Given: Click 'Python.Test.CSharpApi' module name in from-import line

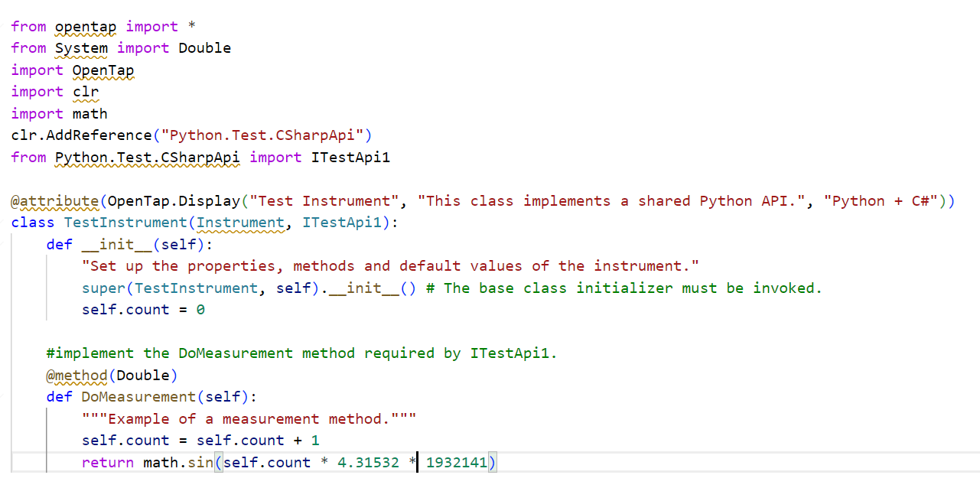Looking at the screenshot, I should pos(148,158).
